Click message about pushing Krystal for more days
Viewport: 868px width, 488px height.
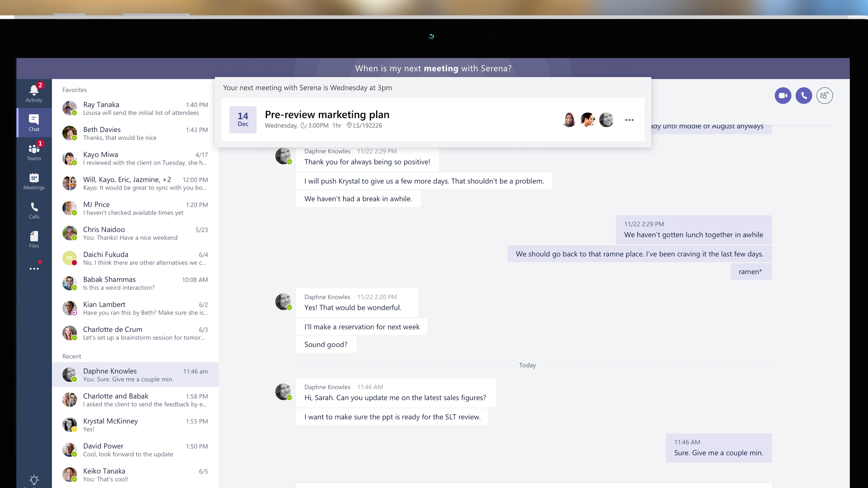[x=424, y=181]
